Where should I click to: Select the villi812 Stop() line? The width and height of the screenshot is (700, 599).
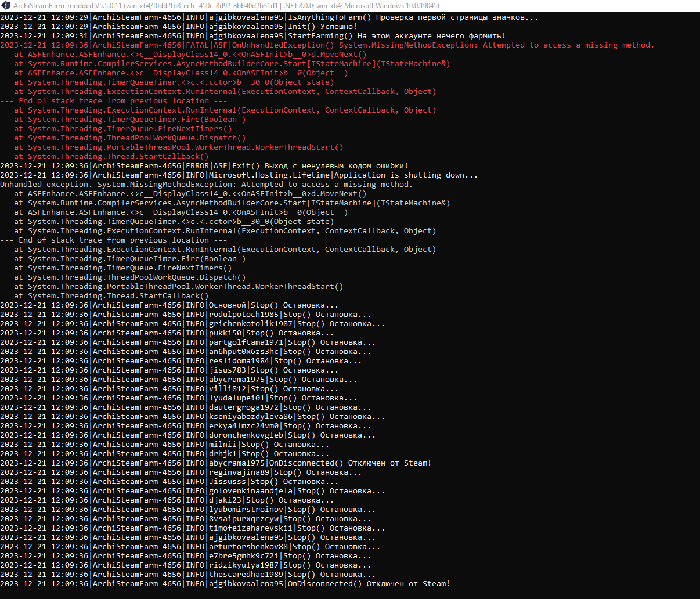coord(169,389)
